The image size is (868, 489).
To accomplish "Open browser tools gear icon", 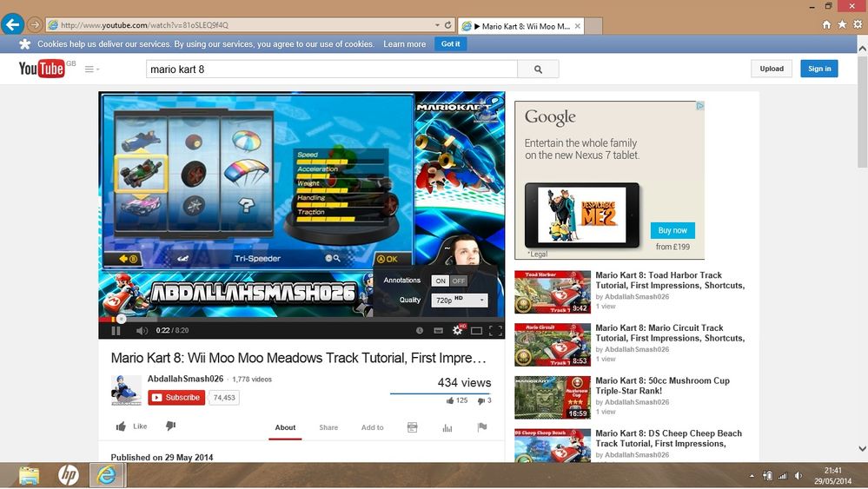I will pos(858,24).
